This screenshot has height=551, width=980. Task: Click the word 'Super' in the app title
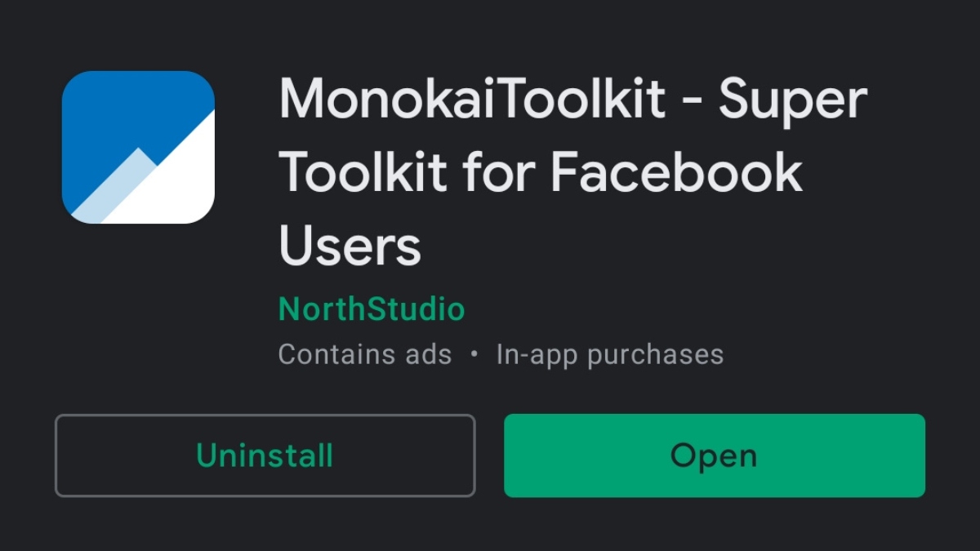pyautogui.click(x=792, y=100)
